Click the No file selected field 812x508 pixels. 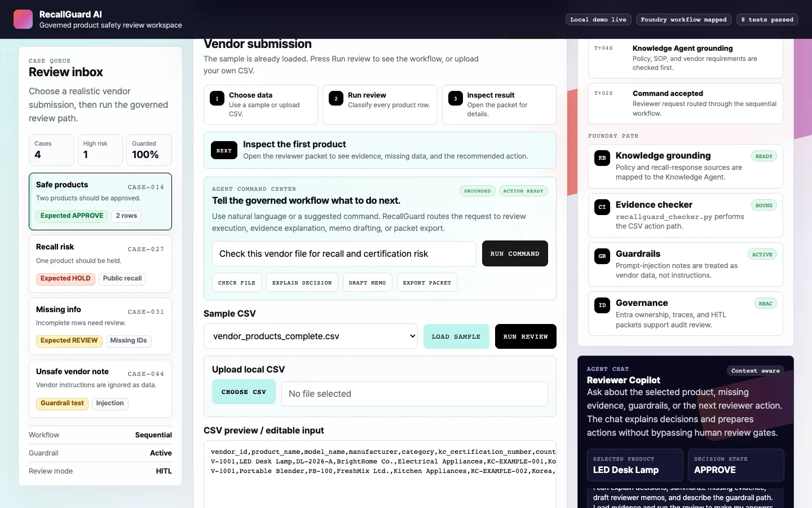(414, 394)
